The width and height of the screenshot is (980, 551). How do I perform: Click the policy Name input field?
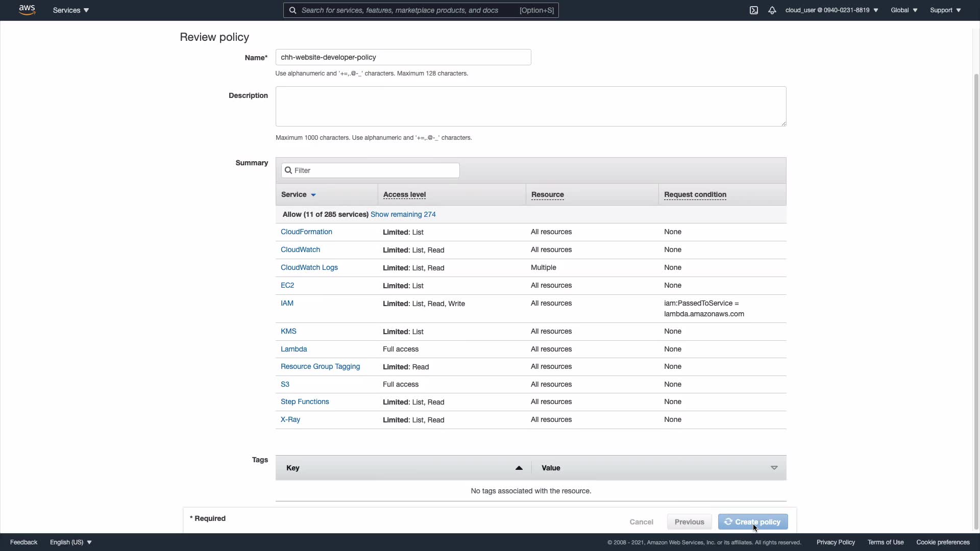[x=403, y=57]
